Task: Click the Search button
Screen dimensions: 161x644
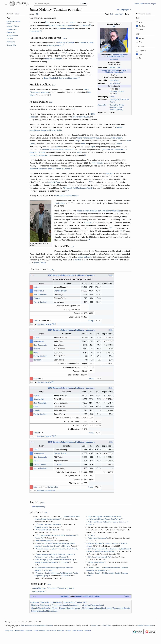Action: [x=83, y=4]
